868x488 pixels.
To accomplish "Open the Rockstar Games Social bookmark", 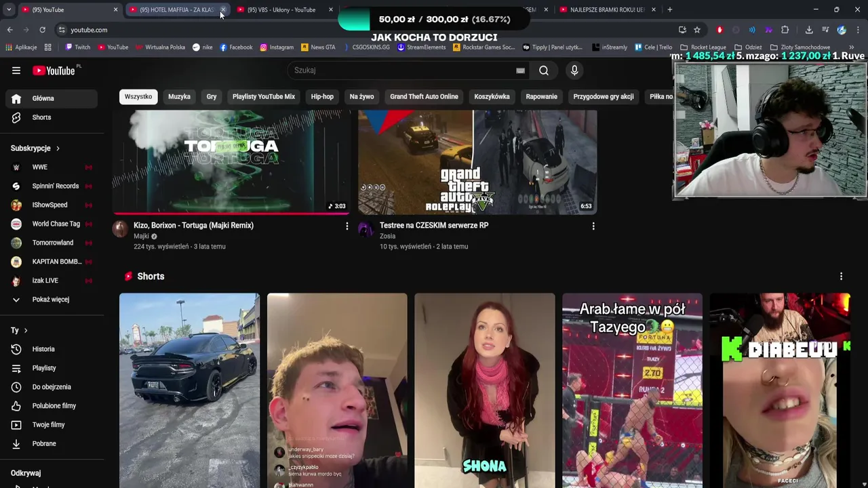I will [484, 47].
